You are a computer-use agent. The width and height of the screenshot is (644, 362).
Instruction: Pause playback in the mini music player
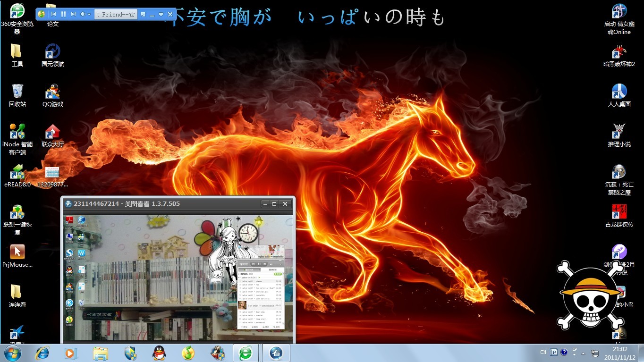(x=63, y=14)
